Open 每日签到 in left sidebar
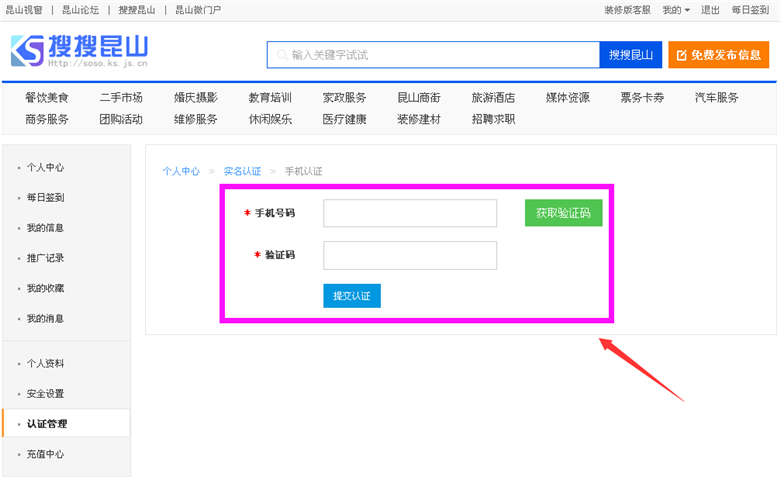This screenshot has height=479, width=780. coord(45,197)
